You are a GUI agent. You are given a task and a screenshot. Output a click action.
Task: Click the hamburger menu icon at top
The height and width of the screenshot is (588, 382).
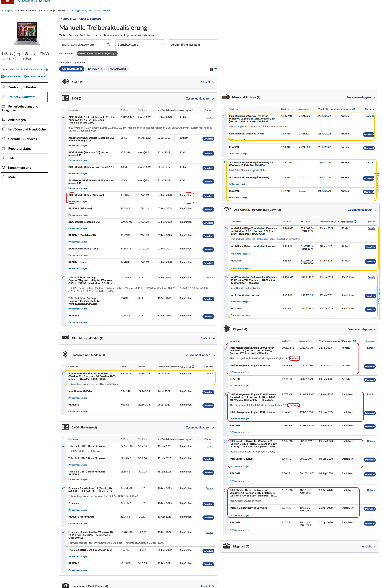[7, 1]
